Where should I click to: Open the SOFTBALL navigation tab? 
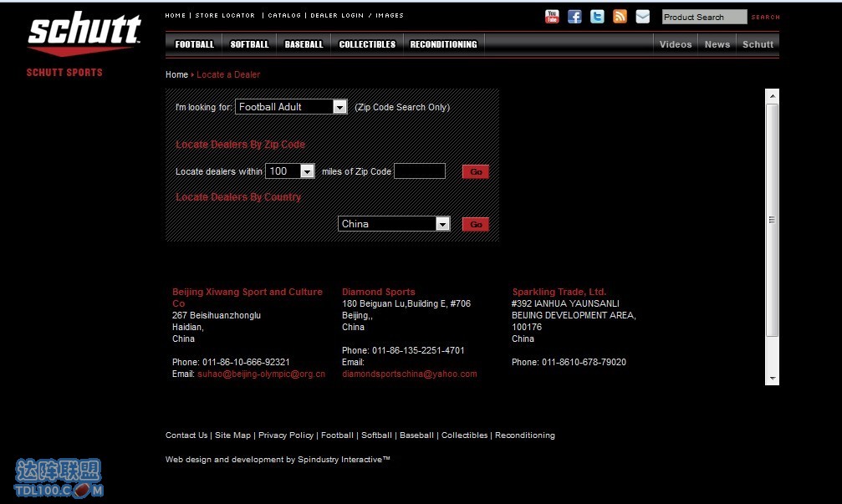249,44
